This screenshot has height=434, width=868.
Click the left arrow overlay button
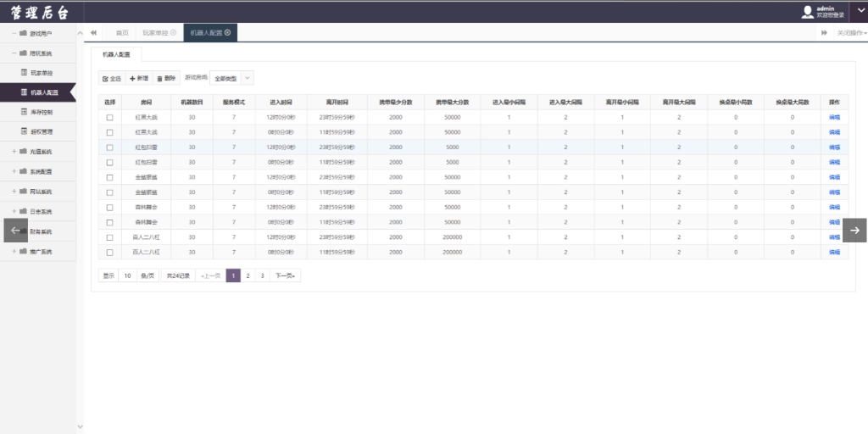(x=15, y=230)
